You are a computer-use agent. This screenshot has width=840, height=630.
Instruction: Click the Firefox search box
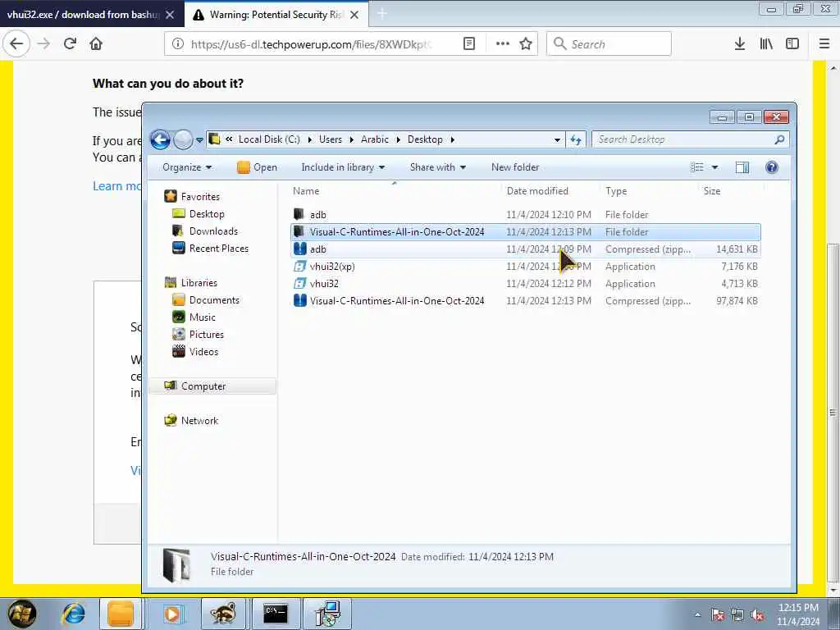pyautogui.click(x=609, y=44)
